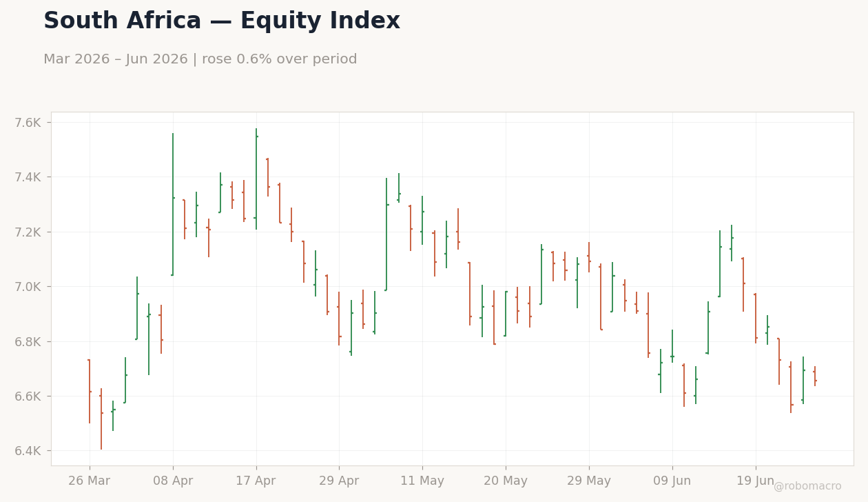Select the 09 Jun x-axis date label
The image size is (868, 502).
672,481
